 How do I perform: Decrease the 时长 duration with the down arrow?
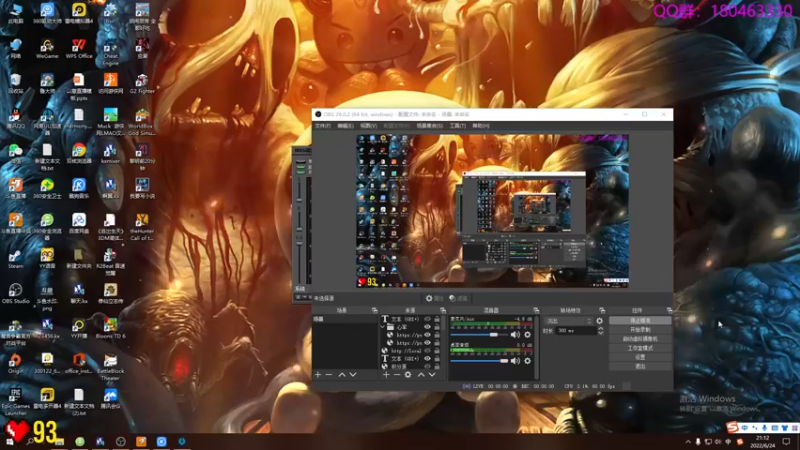[x=601, y=333]
